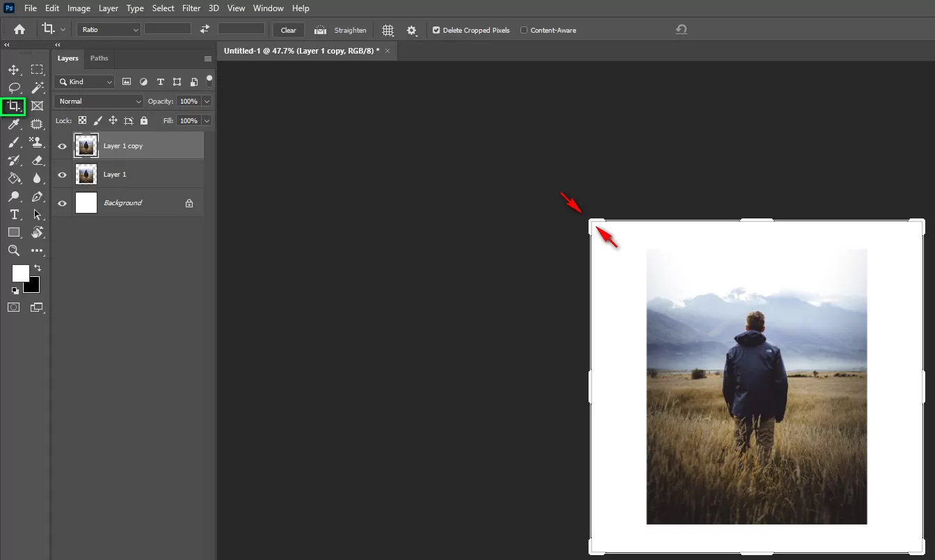The width and height of the screenshot is (935, 560).
Task: Select the Eraser tool
Action: 37,160
